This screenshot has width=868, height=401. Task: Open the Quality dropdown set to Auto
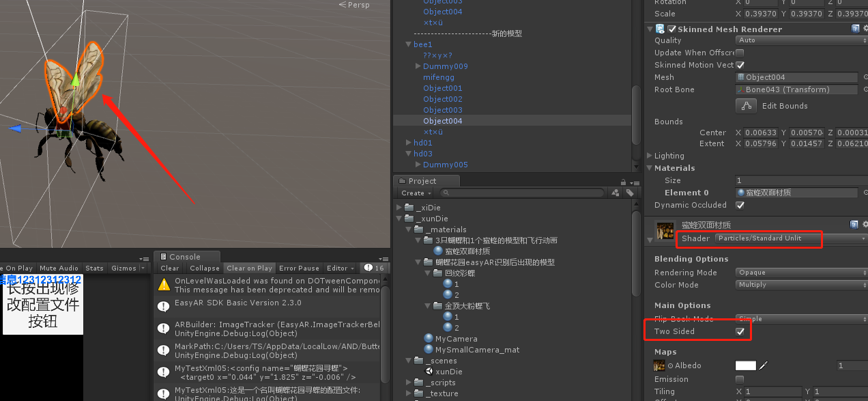tap(802, 40)
